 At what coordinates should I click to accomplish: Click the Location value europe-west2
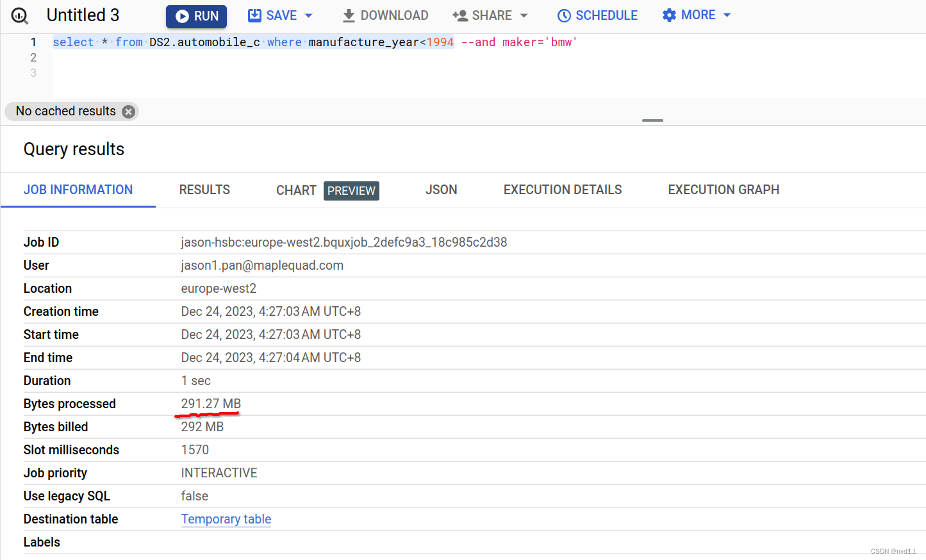pos(219,288)
